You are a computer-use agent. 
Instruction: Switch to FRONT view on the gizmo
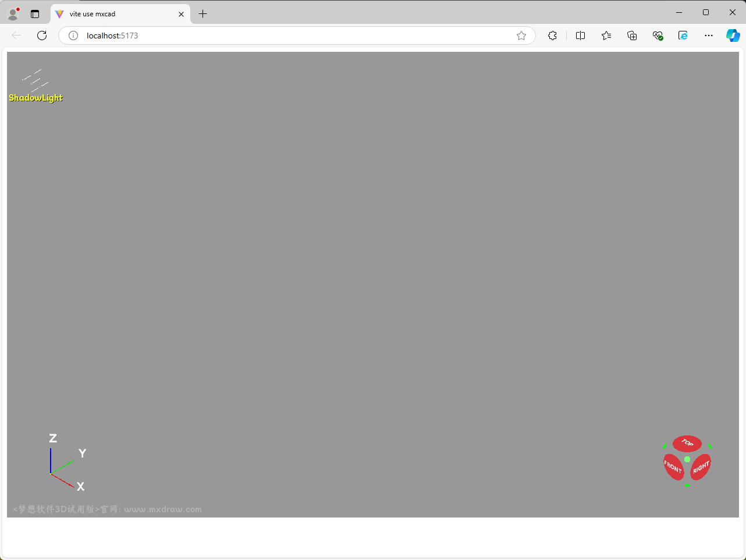coord(673,467)
